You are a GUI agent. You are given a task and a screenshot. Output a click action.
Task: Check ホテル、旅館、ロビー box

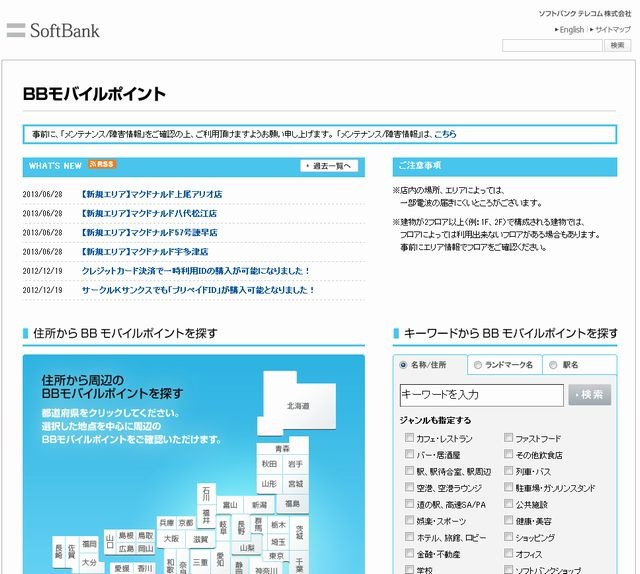(x=409, y=536)
